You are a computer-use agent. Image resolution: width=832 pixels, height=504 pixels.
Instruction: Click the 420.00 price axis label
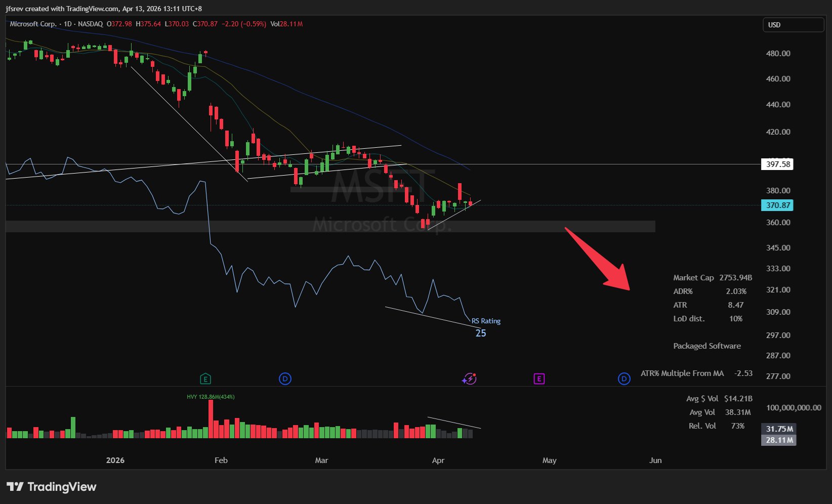point(778,132)
